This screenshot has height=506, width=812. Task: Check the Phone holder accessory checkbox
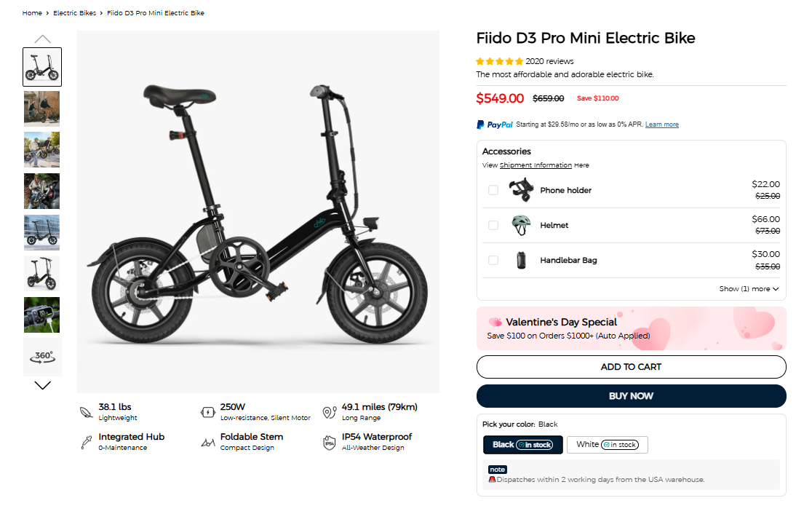click(x=493, y=190)
